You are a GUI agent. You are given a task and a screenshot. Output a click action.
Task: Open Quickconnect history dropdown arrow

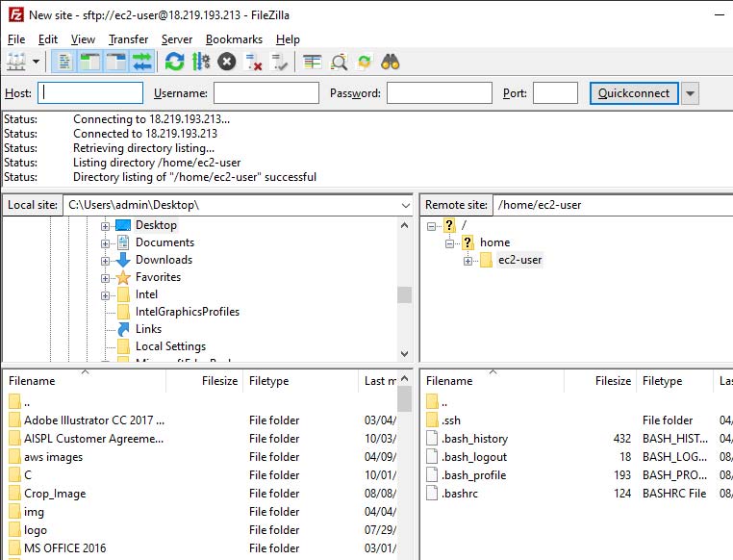[x=690, y=93]
